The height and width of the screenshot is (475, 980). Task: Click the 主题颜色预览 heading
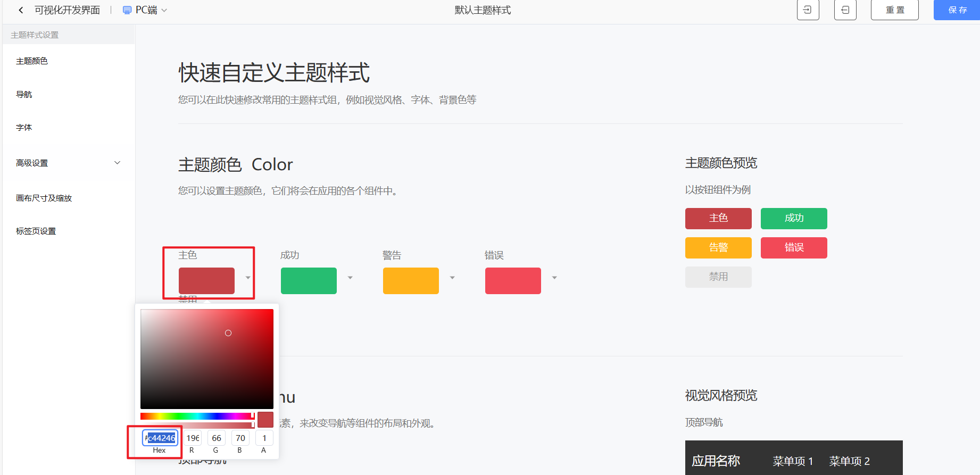point(721,163)
